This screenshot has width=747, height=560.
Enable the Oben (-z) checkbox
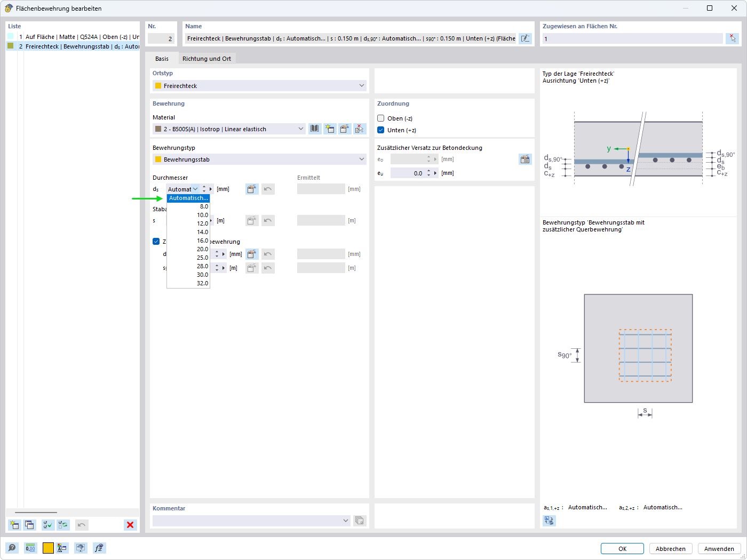(x=381, y=118)
